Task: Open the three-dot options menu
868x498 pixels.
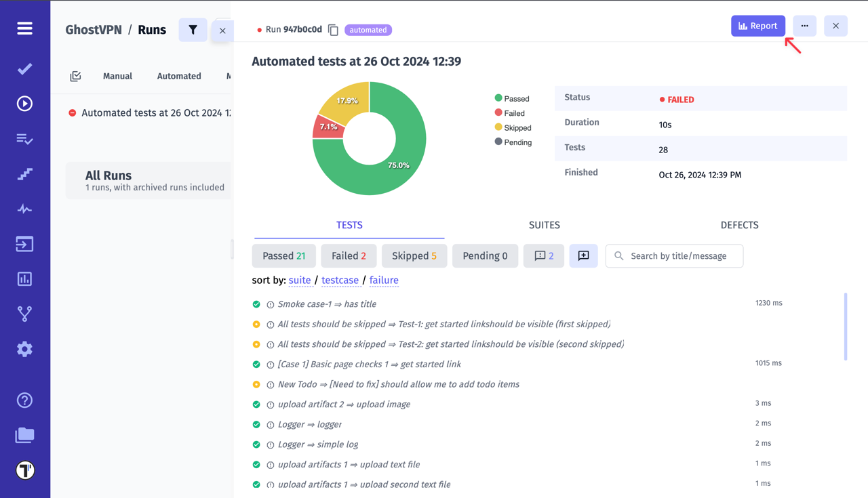Action: (x=804, y=25)
